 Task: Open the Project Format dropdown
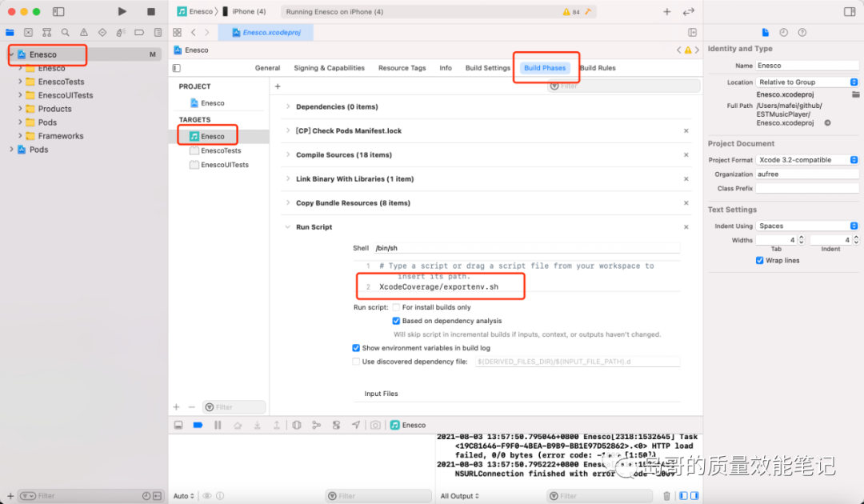coord(807,160)
